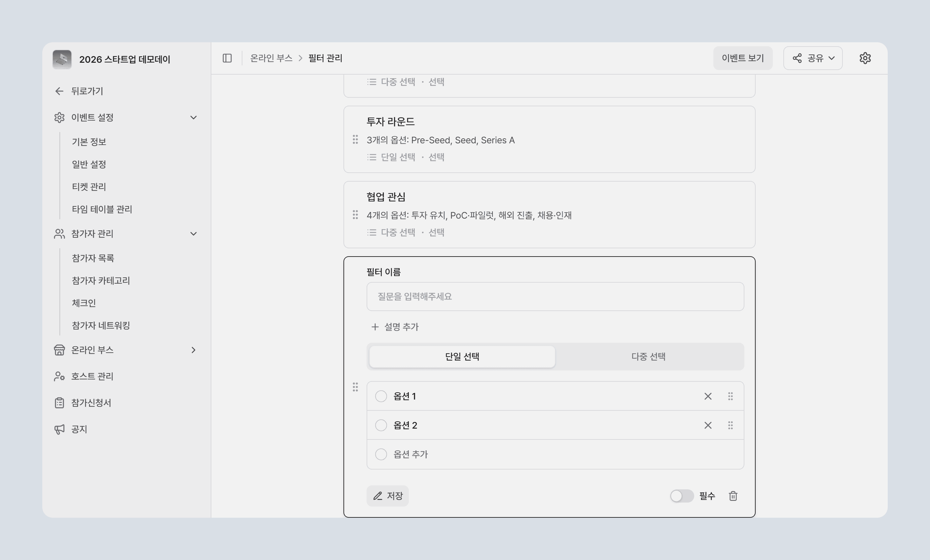Click 공지 megaphone icon
Image resolution: width=930 pixels, height=560 pixels.
[x=59, y=429]
